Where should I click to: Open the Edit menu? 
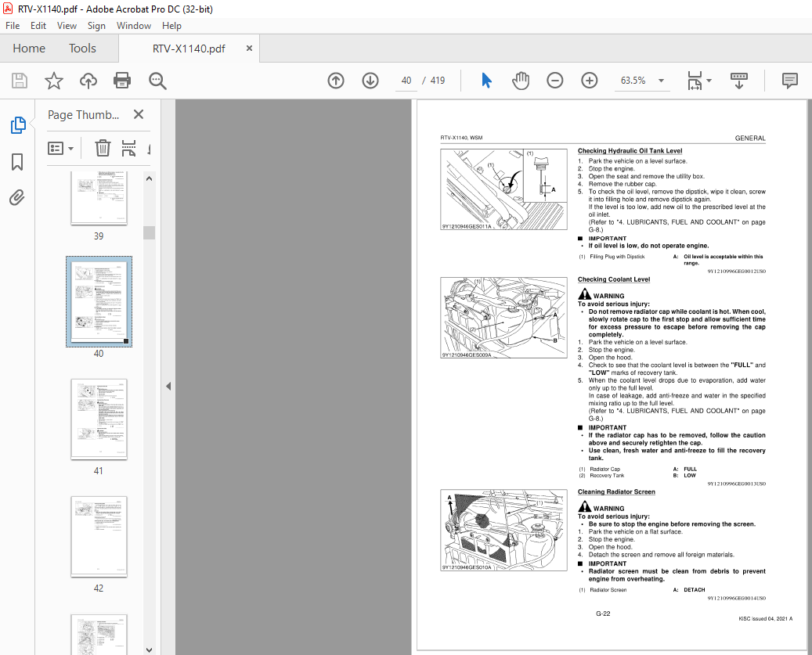pyautogui.click(x=38, y=26)
